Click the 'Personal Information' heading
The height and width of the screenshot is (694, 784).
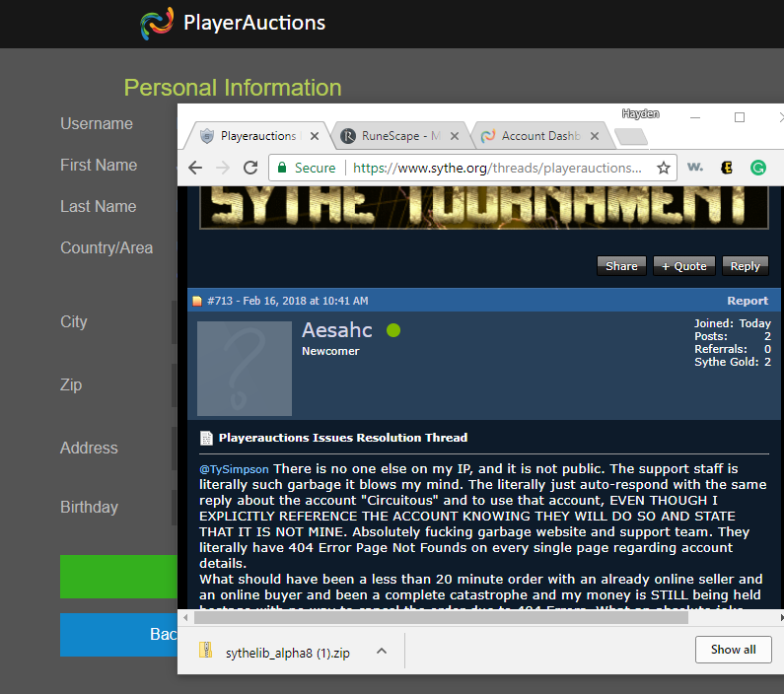tap(233, 88)
